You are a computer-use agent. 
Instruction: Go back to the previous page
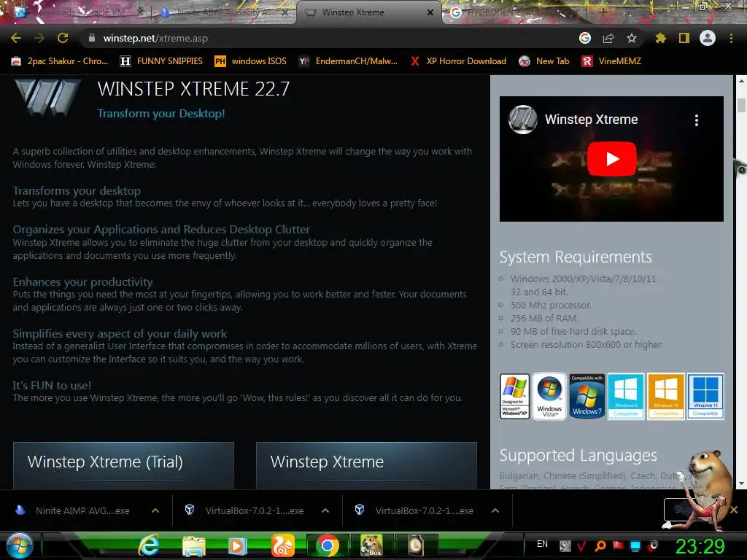tap(16, 38)
